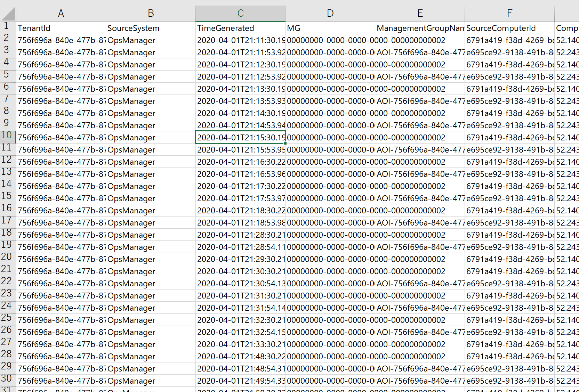
Task: Select column C header
Action: tap(240, 14)
